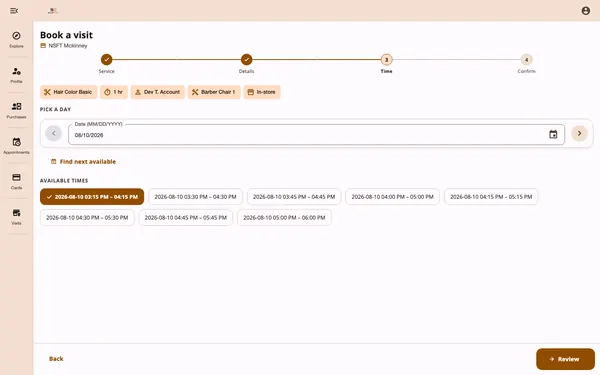Select the 05:00 PM – 06:00 PM slot

coord(284,218)
